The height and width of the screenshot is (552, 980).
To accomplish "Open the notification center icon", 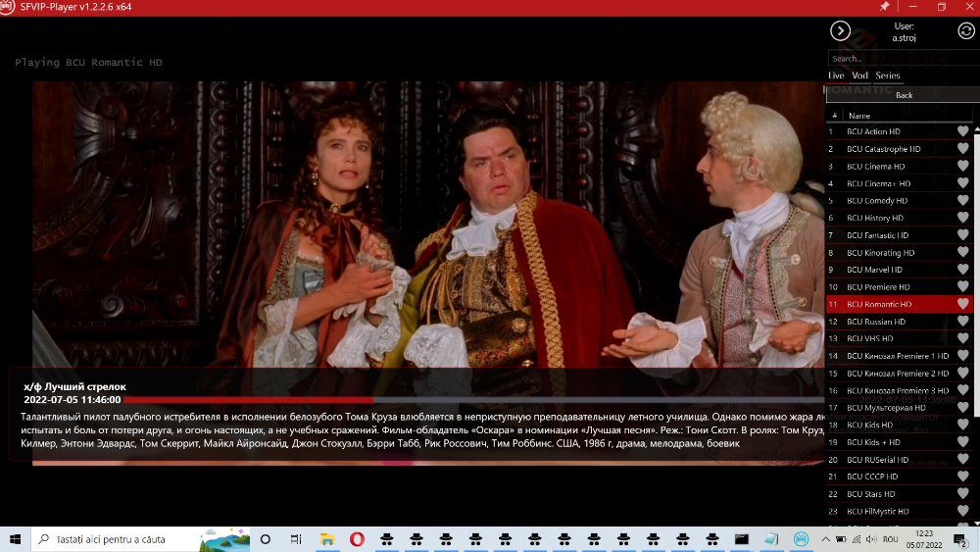I will [x=960, y=539].
